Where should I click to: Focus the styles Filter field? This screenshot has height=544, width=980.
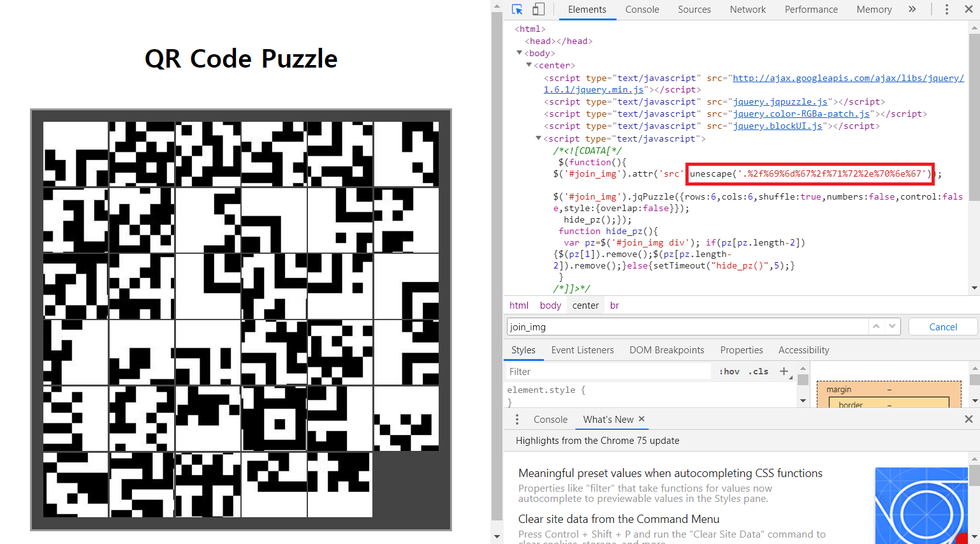pyautogui.click(x=609, y=371)
